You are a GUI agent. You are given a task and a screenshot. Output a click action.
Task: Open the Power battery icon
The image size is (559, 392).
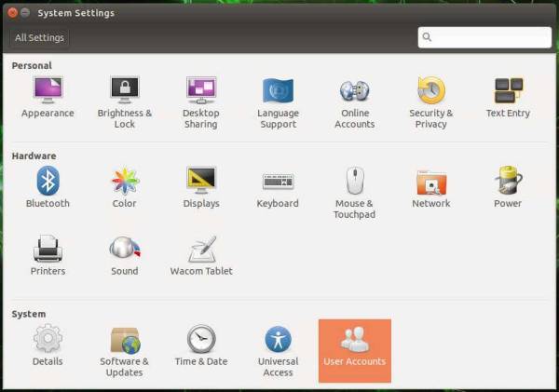tap(509, 181)
